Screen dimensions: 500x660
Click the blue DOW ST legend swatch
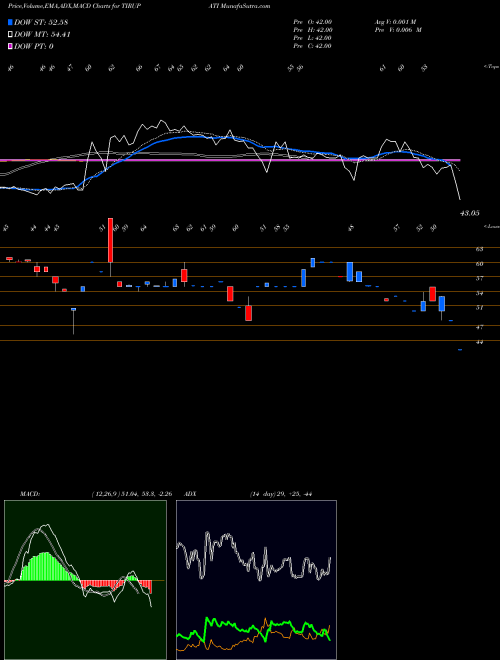10,22
